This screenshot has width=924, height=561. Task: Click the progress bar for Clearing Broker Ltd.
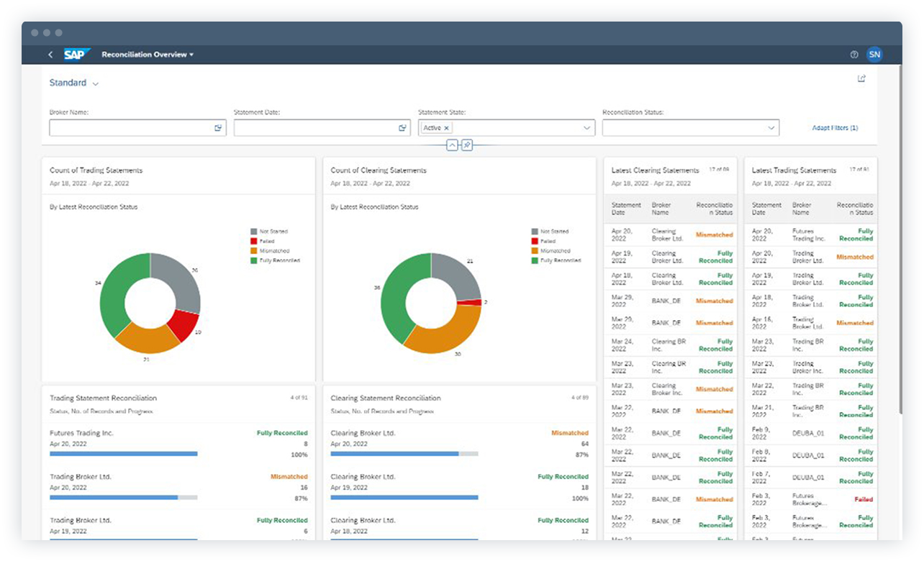tap(403, 454)
